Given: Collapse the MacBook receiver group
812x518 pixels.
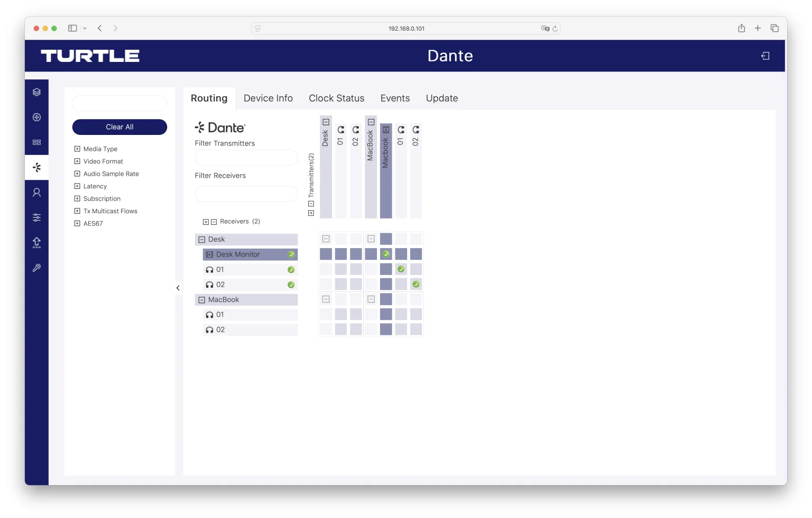Looking at the screenshot, I should [x=201, y=300].
